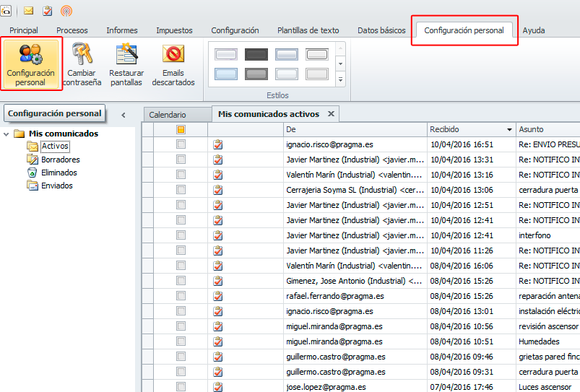Click message icon for 10/04/2016 13:31 row

pos(218,160)
